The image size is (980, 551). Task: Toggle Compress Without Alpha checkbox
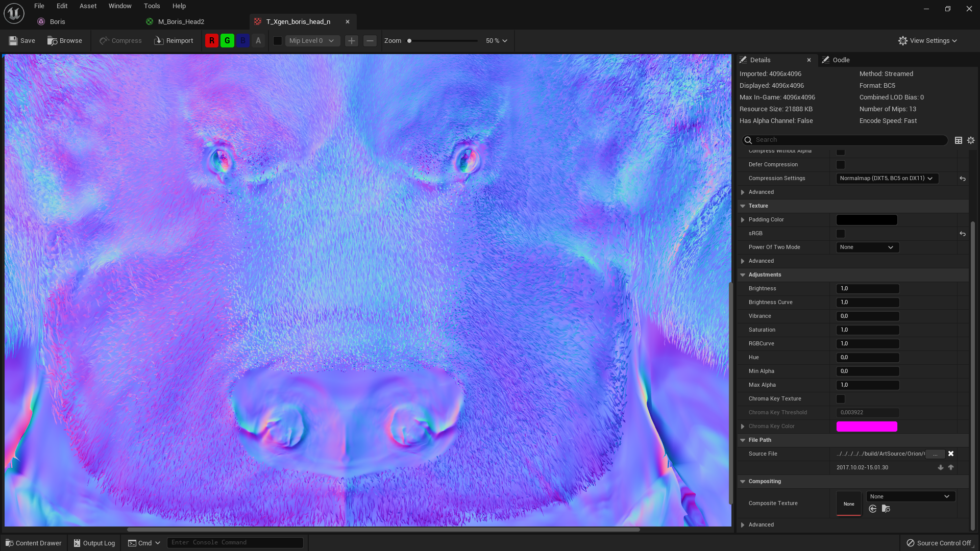coord(841,152)
